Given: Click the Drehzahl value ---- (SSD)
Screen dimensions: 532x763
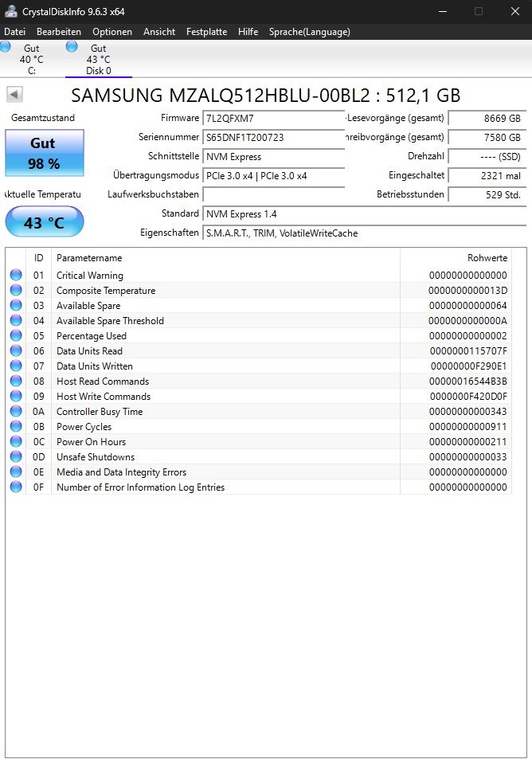Looking at the screenshot, I should [x=487, y=157].
